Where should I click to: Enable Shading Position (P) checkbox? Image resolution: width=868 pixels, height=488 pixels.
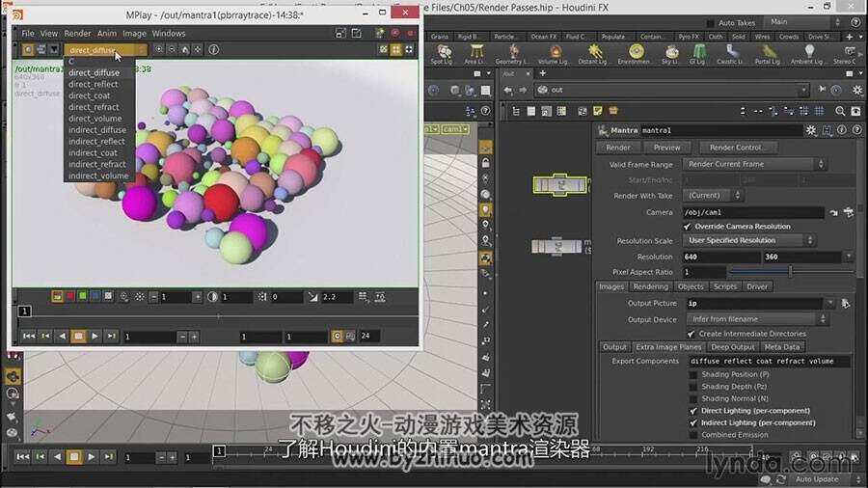tap(693, 374)
